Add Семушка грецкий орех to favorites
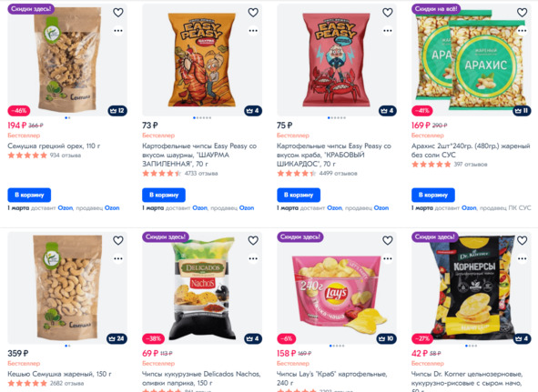This screenshot has width=538, height=392. click(118, 13)
